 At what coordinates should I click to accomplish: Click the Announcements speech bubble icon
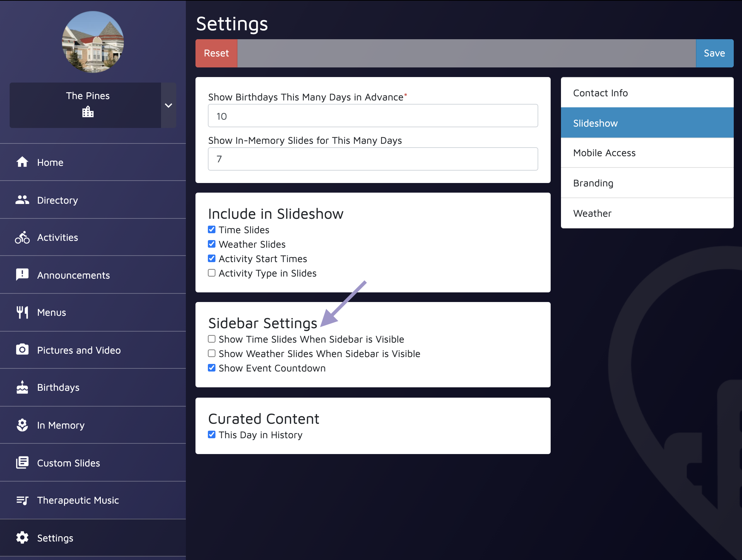[x=22, y=275]
